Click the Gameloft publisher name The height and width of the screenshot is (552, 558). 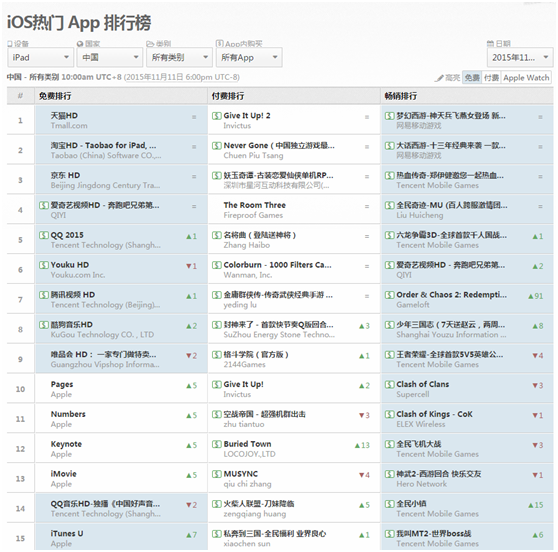[x=413, y=305]
